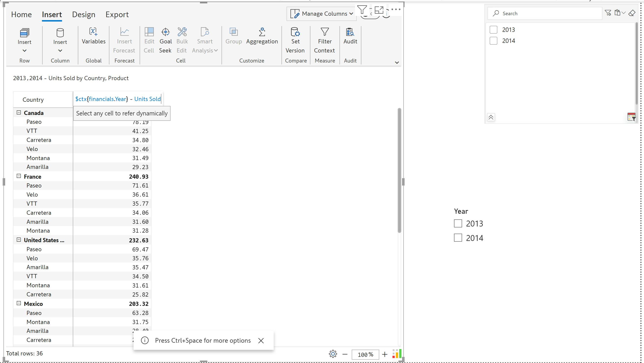Open Set Version compare tool
Viewport: 644px width, 363px height.
coord(295,32)
